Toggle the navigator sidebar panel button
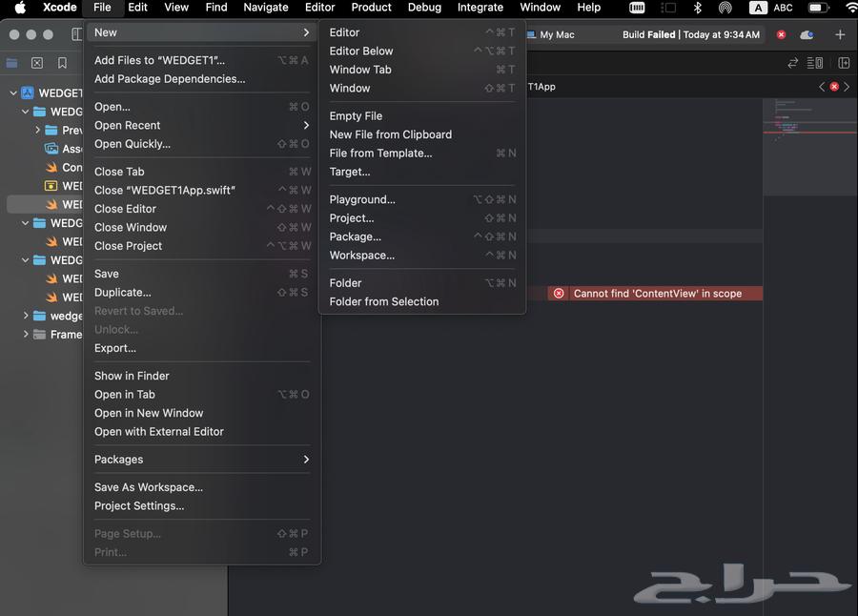858x616 pixels. (x=77, y=34)
